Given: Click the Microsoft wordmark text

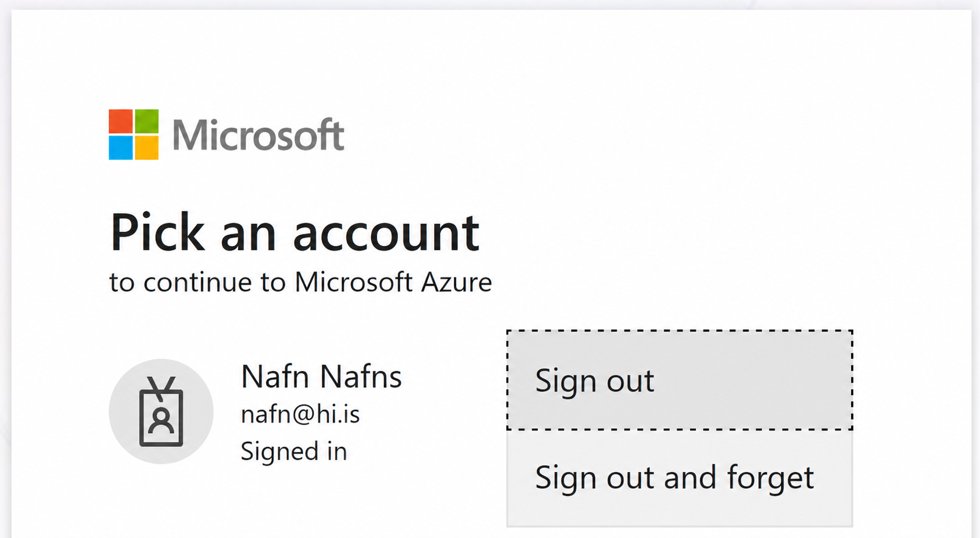Looking at the screenshot, I should 258,135.
